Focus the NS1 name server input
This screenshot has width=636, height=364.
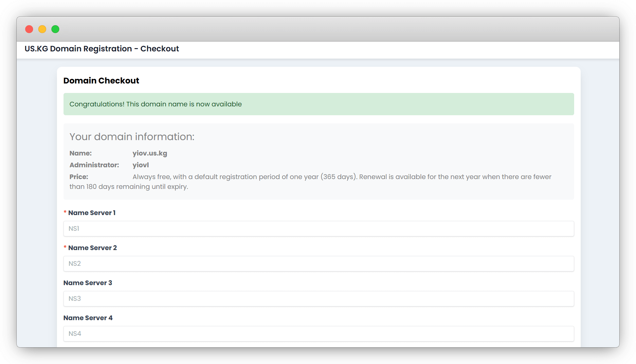[x=318, y=228]
